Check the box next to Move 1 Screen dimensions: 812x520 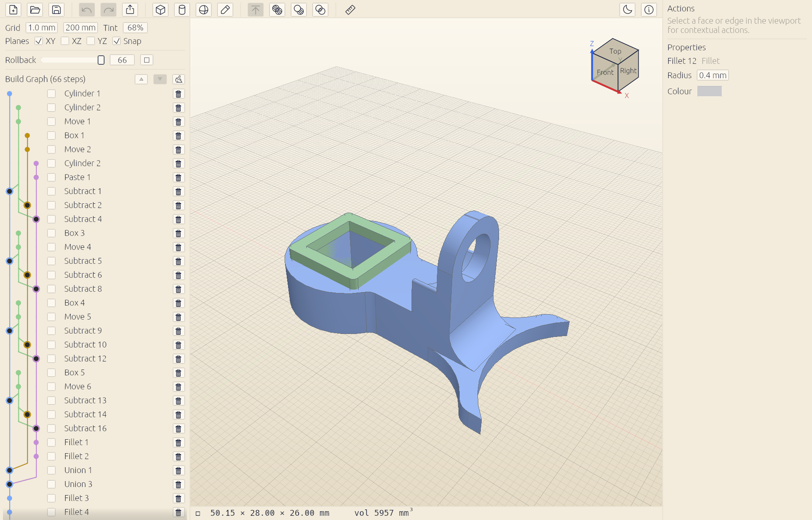click(x=51, y=121)
